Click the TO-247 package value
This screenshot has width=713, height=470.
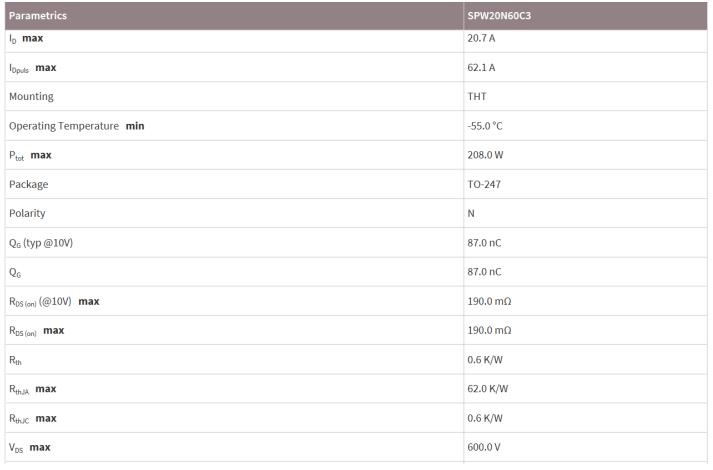pyautogui.click(x=482, y=184)
